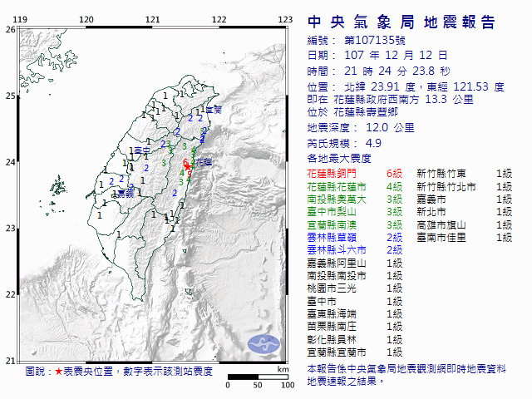Click the km label above the scale bar
Viewport: 532px width, 399px height.
tap(283, 369)
